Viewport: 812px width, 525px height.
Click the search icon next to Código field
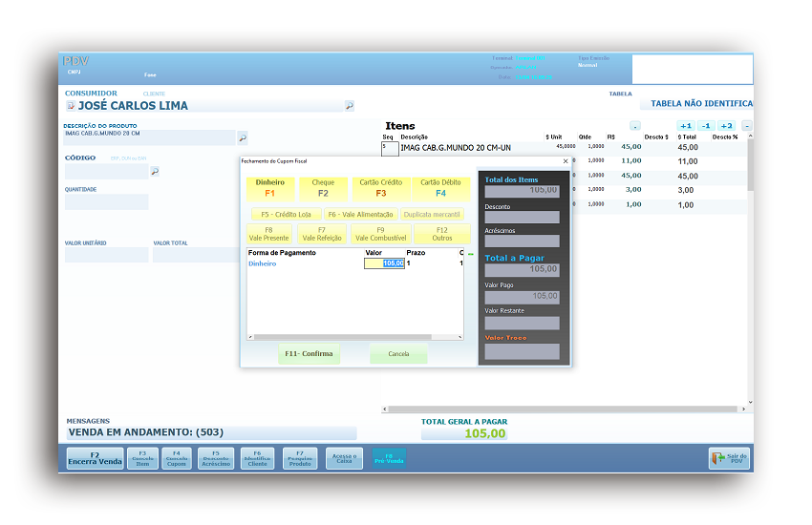tap(155, 172)
